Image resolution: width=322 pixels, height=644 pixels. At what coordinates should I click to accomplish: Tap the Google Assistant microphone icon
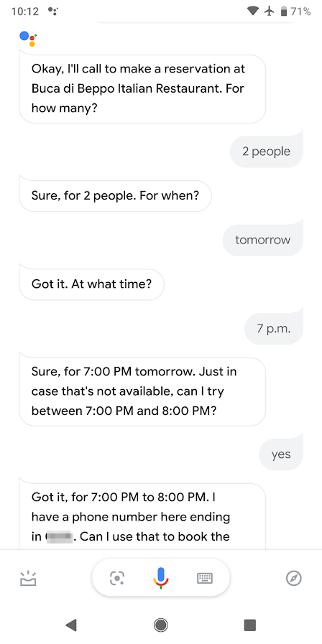[160, 578]
